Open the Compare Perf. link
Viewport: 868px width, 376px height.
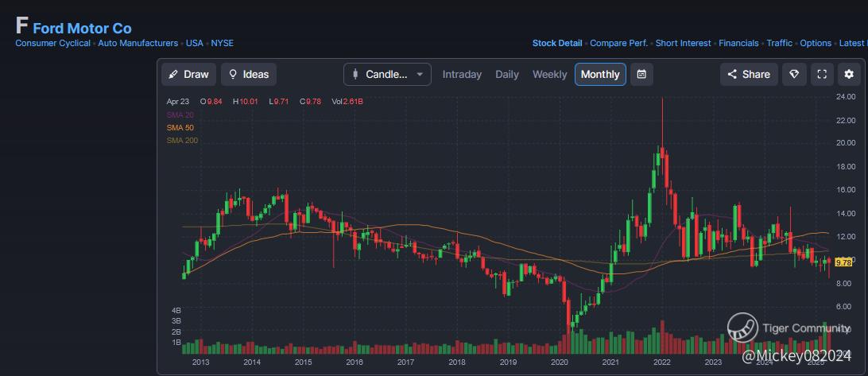pyautogui.click(x=619, y=43)
